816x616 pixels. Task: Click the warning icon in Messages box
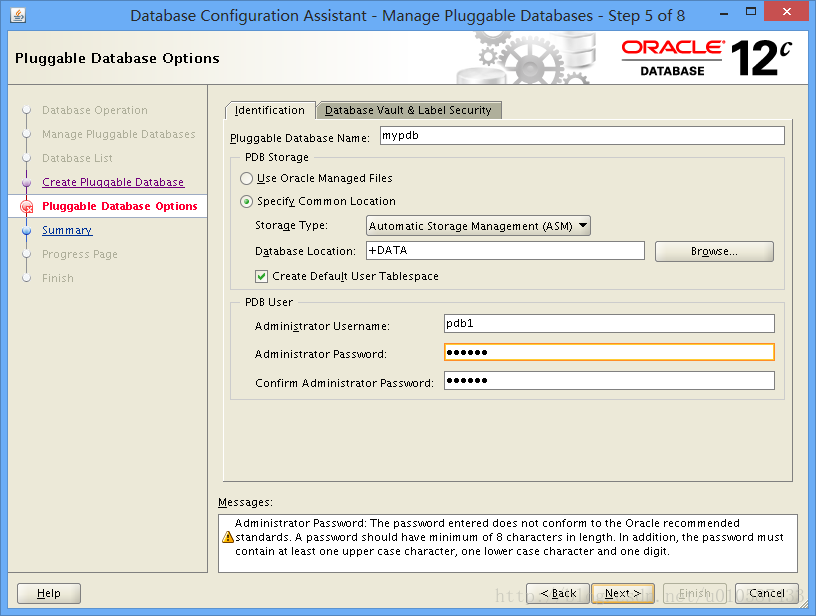[x=227, y=537]
